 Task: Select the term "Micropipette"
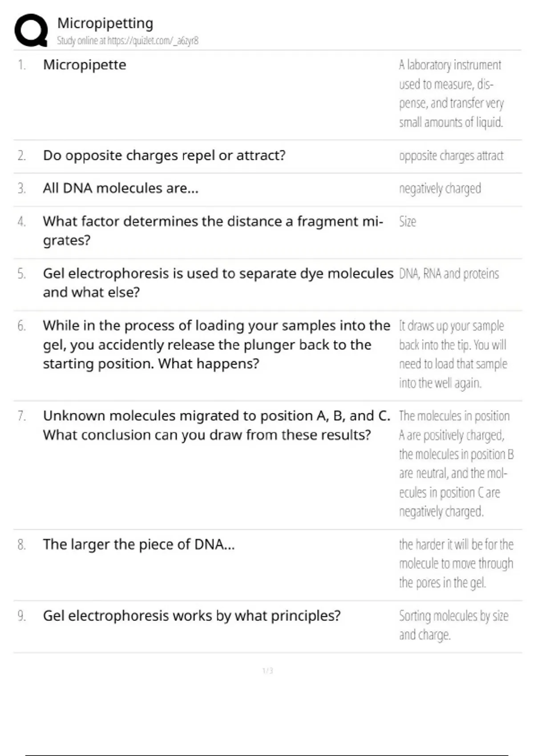(85, 65)
